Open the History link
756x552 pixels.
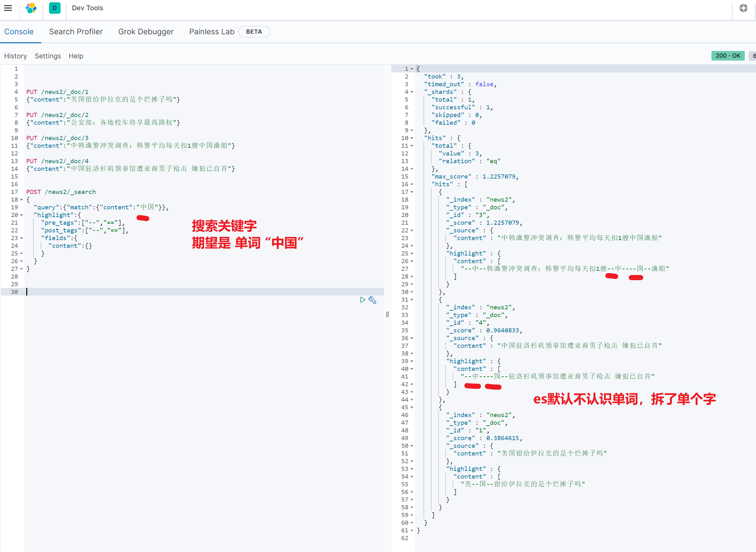point(15,56)
